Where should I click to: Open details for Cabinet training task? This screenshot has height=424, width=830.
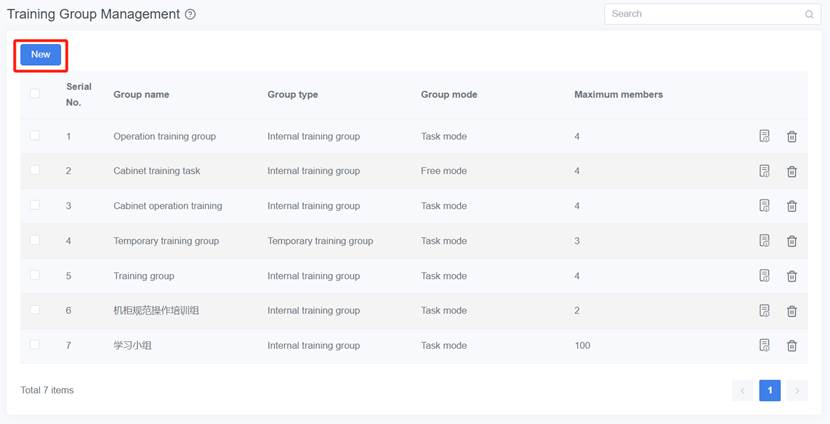[764, 171]
